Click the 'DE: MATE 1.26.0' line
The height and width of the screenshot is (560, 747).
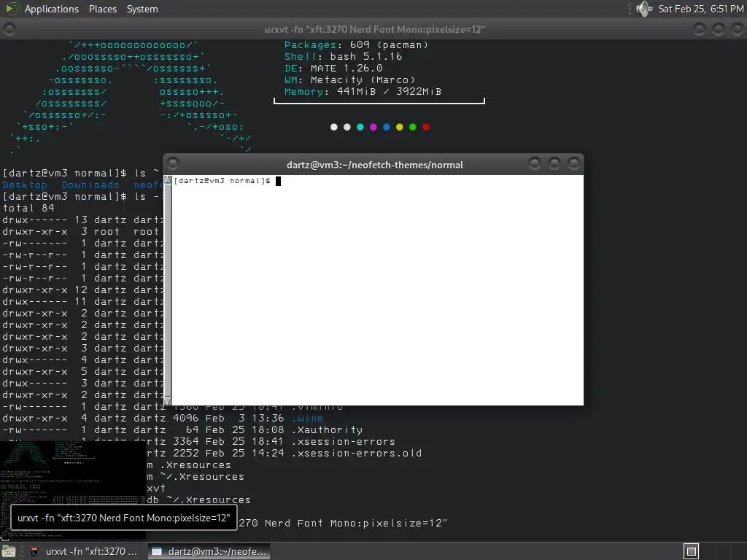333,68
